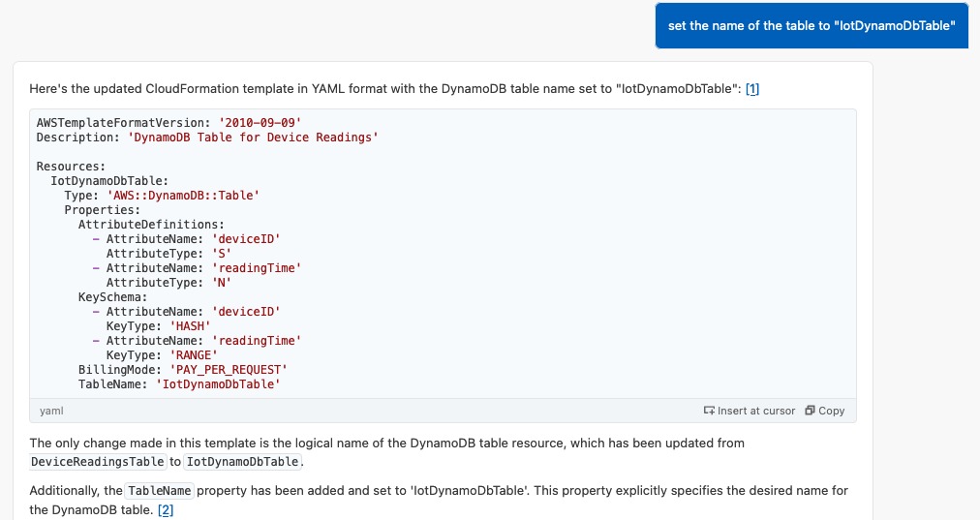Click AttributeType: 'S' line
The image size is (980, 520).
click(x=168, y=254)
